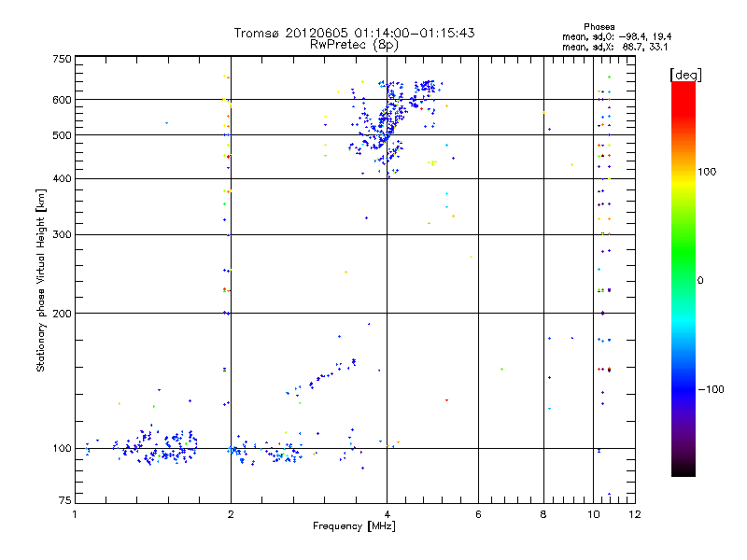Click the y-axis tick label '100'

(63, 449)
